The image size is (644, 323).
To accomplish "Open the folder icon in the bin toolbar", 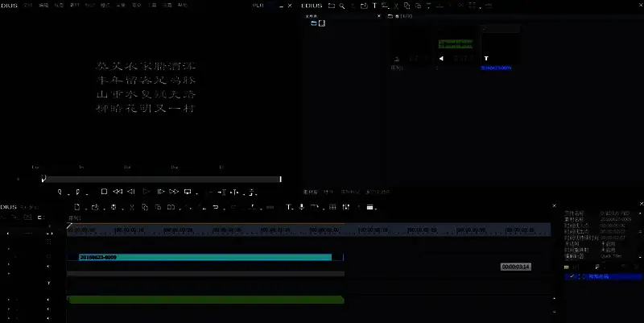I will click(x=331, y=6).
